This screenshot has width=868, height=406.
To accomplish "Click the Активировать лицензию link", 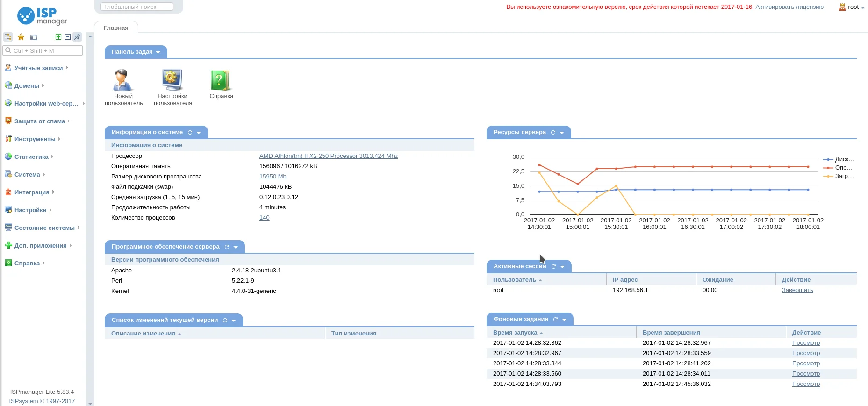I will [789, 7].
